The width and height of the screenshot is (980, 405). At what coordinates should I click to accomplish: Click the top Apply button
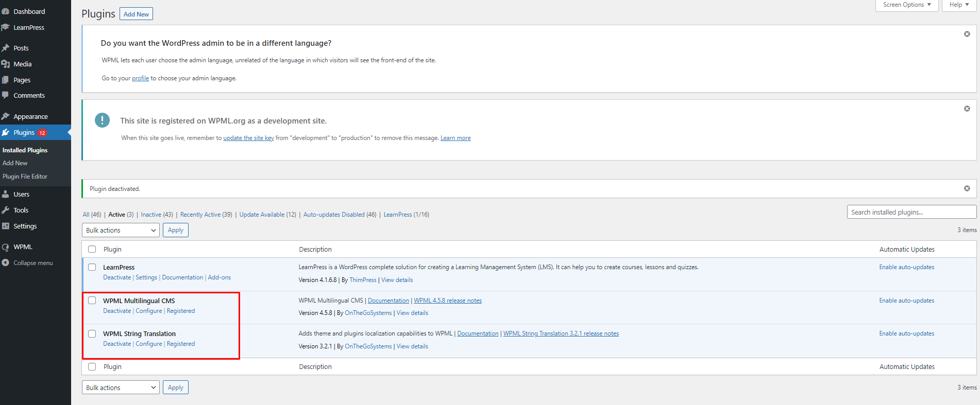click(176, 230)
